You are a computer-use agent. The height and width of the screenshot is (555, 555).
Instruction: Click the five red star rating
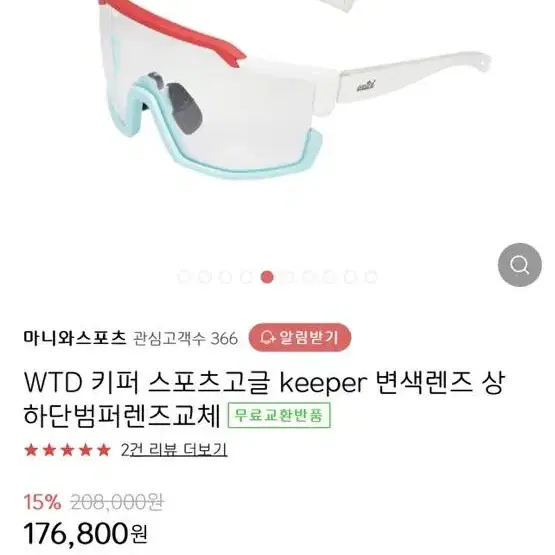point(67,450)
